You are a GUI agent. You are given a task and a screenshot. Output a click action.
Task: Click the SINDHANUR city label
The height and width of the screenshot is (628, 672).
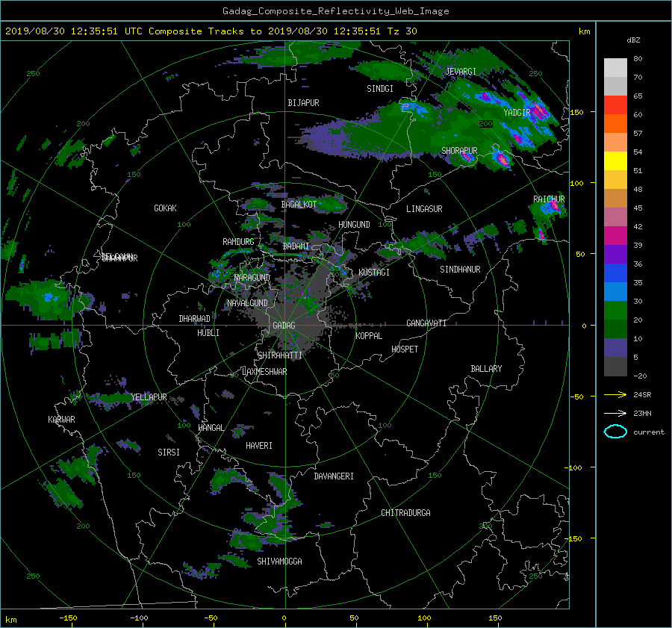coord(460,270)
